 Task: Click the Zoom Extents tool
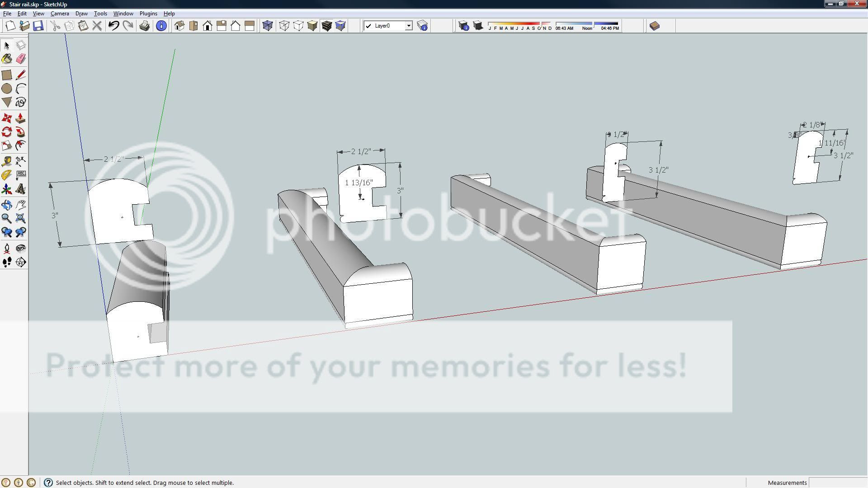(21, 219)
